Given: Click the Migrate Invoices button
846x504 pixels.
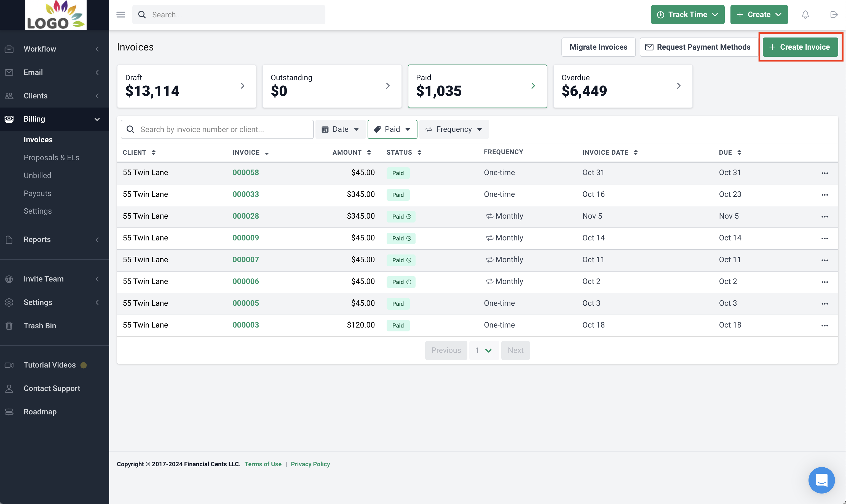Looking at the screenshot, I should tap(598, 46).
